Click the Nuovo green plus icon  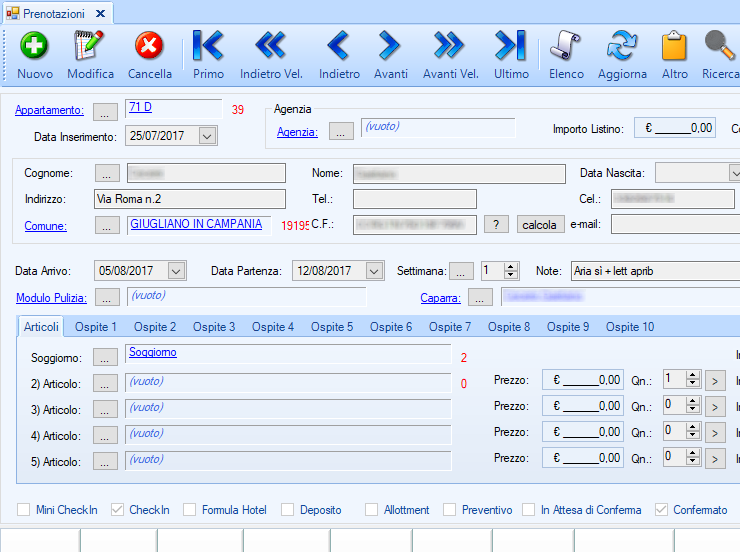pos(35,46)
